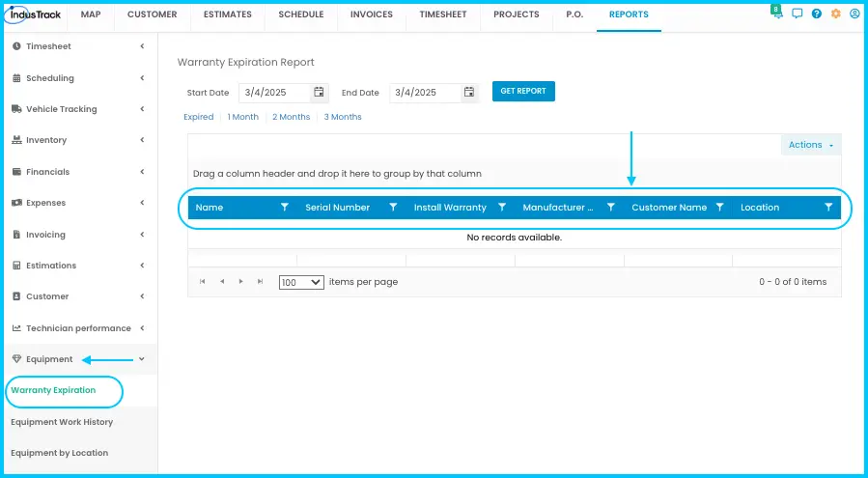Select the 3 Months quick filter link

343,117
